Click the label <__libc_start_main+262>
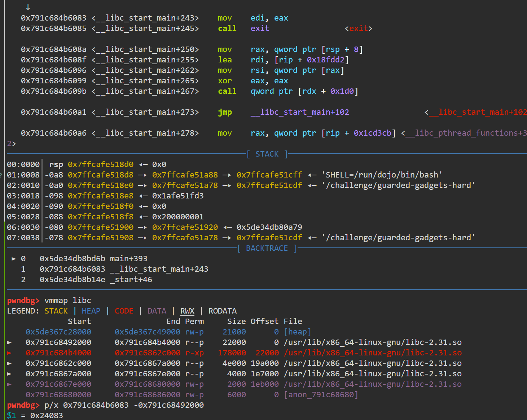This screenshot has height=420, width=527. (x=145, y=70)
